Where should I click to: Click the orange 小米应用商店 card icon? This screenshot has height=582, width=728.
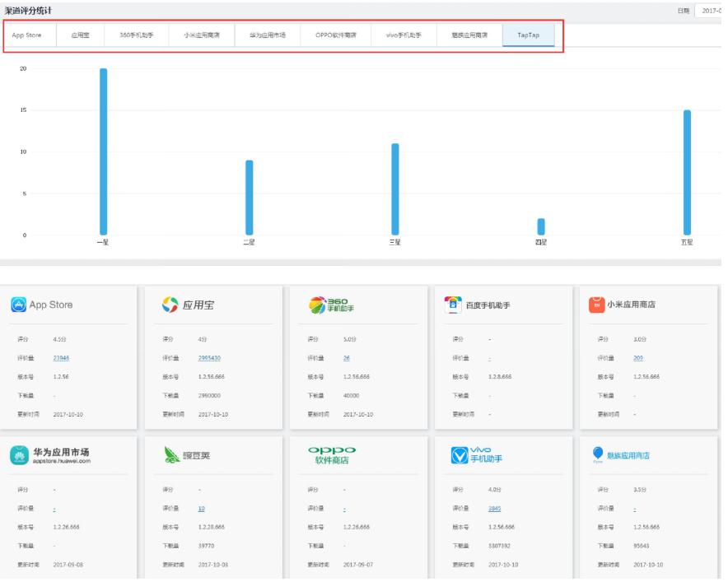[597, 305]
